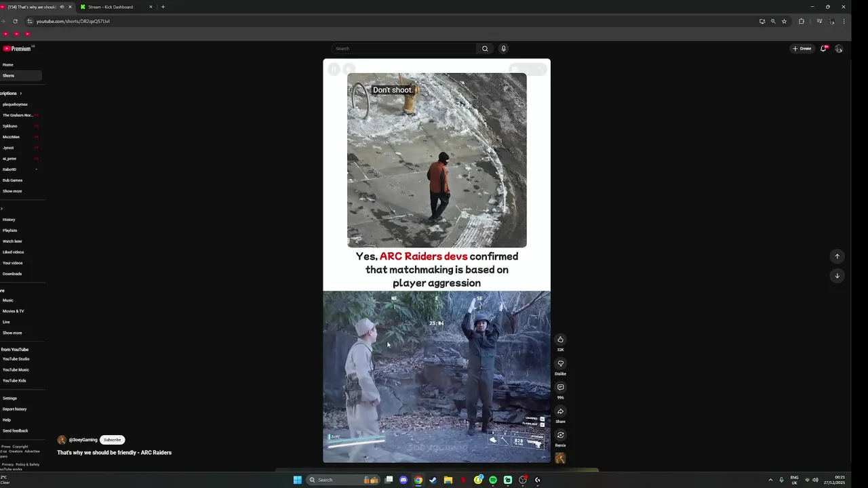Screen dimensions: 868x488
Task: Go to previous Short with up arrow
Action: (x=837, y=256)
